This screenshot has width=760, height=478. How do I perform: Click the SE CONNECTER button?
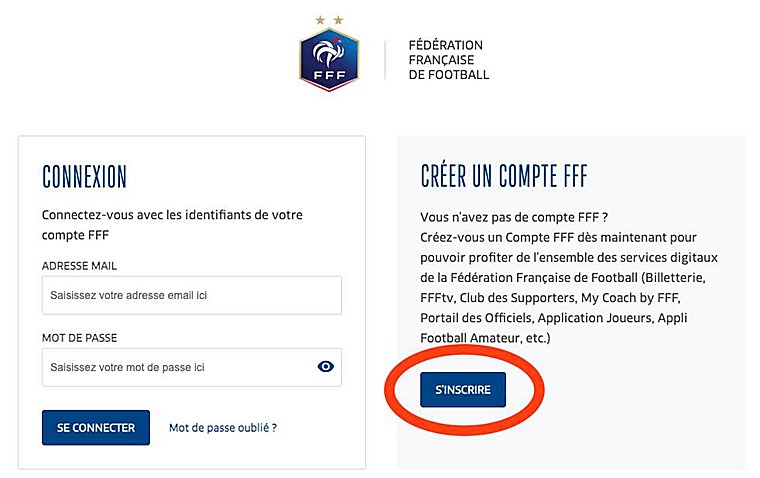[96, 428]
